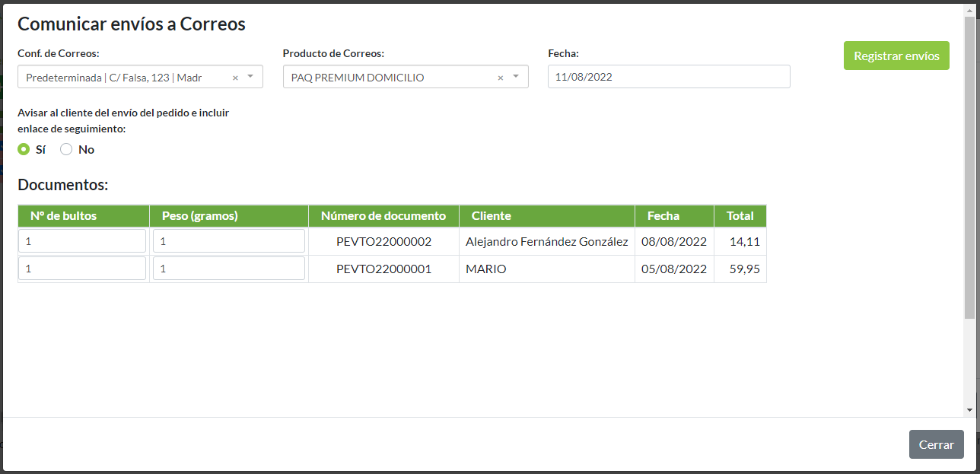The height and width of the screenshot is (474, 980).
Task: Open the Producto de Correos dropdown
Action: 516,77
